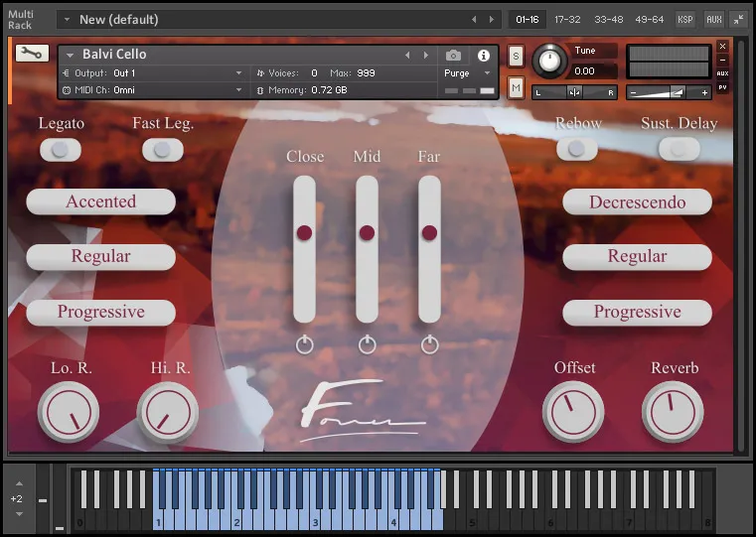Go to the next instrument with right arrow
The image size is (756, 537).
point(426,56)
